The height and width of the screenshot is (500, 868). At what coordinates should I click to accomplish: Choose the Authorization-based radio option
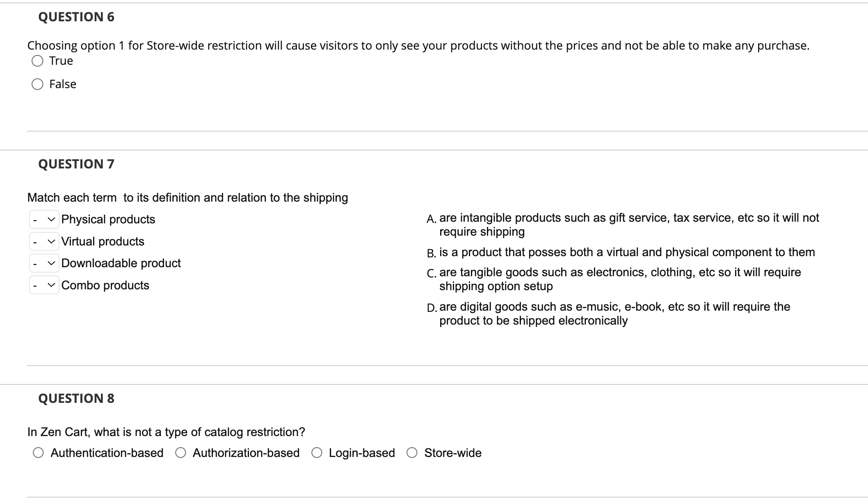(180, 453)
